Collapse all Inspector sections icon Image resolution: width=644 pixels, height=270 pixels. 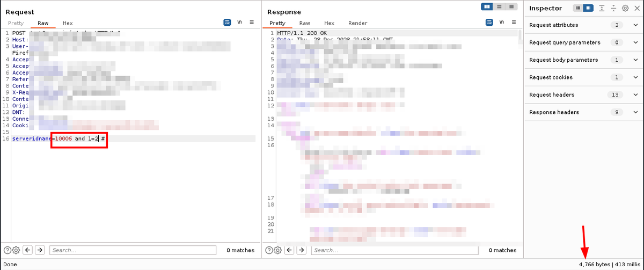[614, 8]
